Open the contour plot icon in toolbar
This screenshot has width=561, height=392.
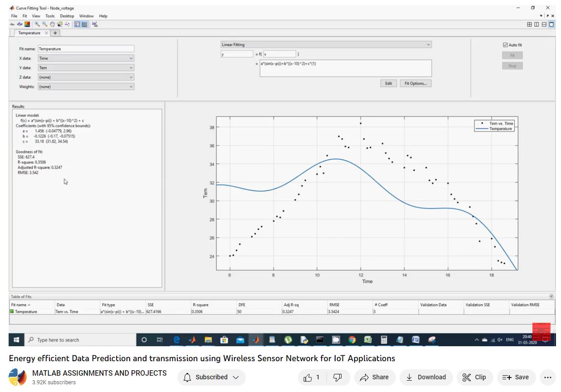click(x=27, y=24)
